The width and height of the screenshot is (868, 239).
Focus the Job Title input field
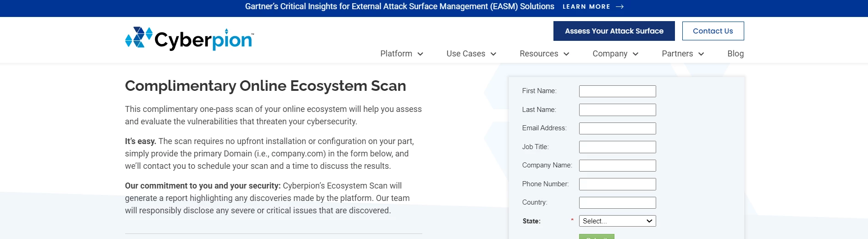click(617, 147)
